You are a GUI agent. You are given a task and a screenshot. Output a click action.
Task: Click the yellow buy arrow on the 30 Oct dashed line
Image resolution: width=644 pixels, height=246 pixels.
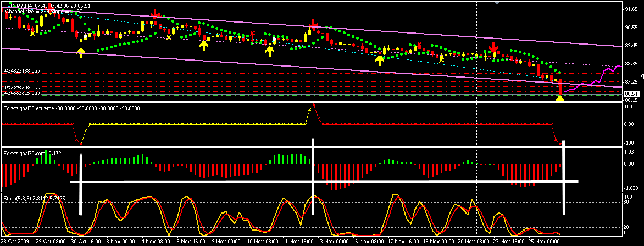81,52
